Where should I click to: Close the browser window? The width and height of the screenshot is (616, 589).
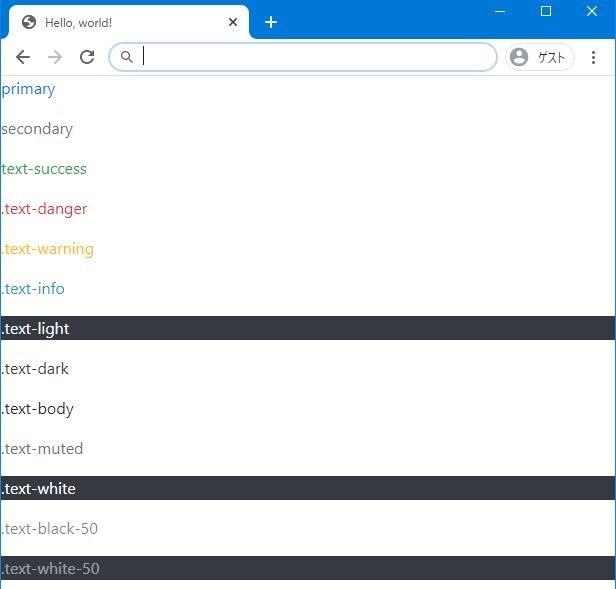[x=592, y=11]
